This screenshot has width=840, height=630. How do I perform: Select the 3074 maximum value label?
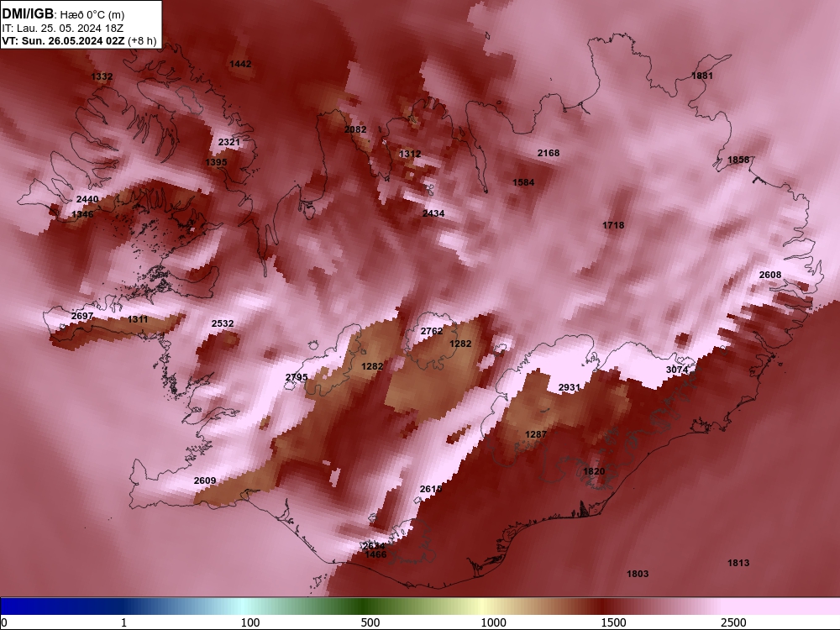click(x=676, y=370)
